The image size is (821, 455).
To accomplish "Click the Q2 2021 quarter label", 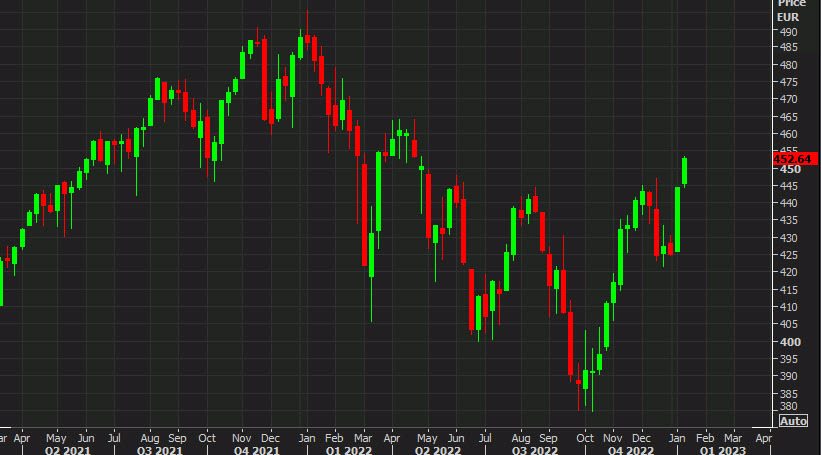I will click(68, 450).
